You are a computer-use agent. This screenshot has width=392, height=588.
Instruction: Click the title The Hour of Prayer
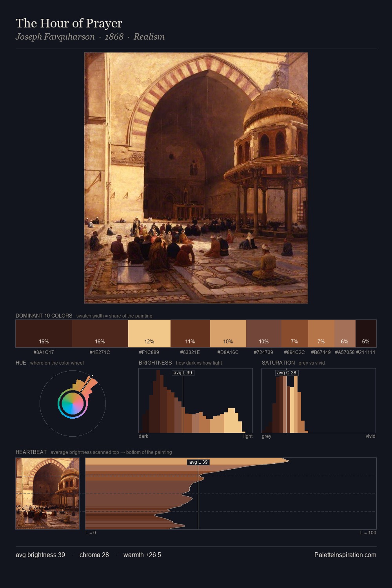click(69, 23)
